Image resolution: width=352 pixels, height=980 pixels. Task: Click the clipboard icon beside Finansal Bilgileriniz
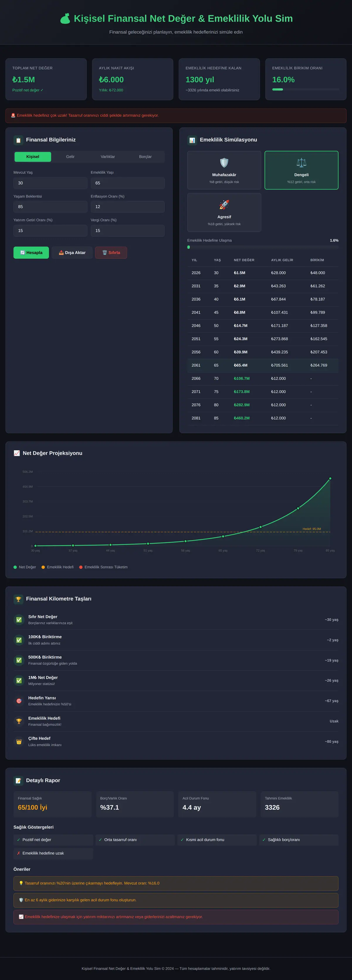pyautogui.click(x=18, y=140)
